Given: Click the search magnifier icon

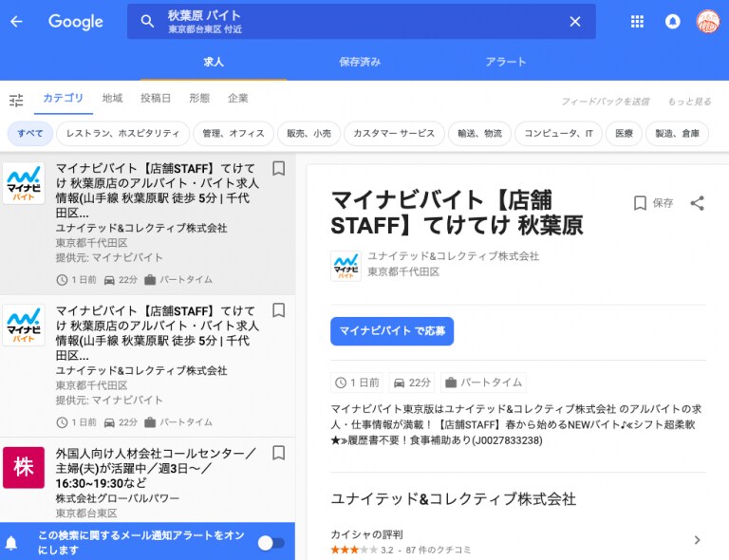Looking at the screenshot, I should pyautogui.click(x=147, y=22).
